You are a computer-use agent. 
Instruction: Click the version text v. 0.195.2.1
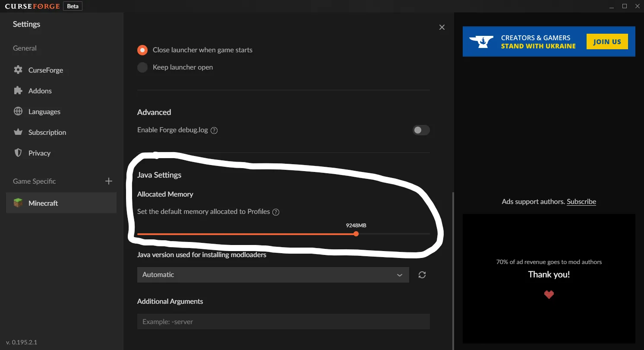pos(22,342)
